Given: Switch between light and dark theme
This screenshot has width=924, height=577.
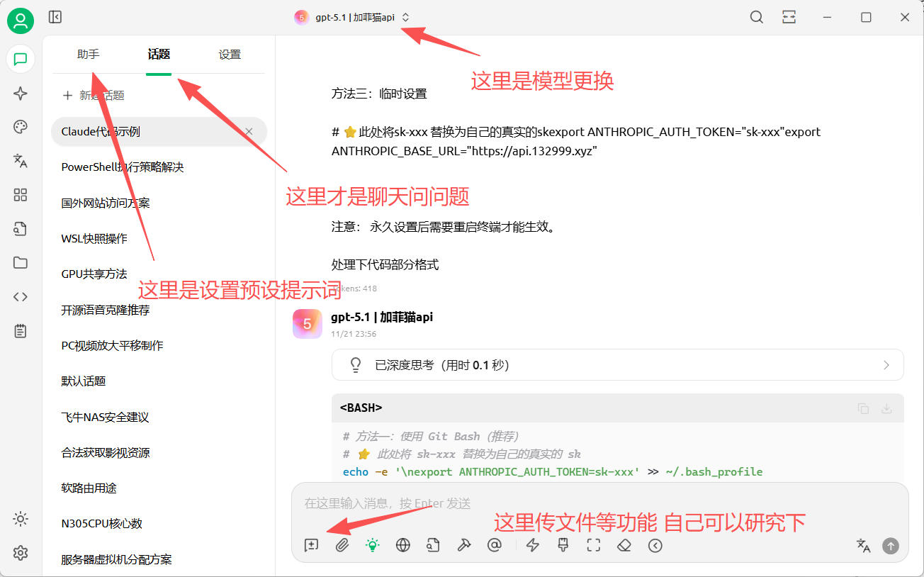Looking at the screenshot, I should [x=20, y=519].
